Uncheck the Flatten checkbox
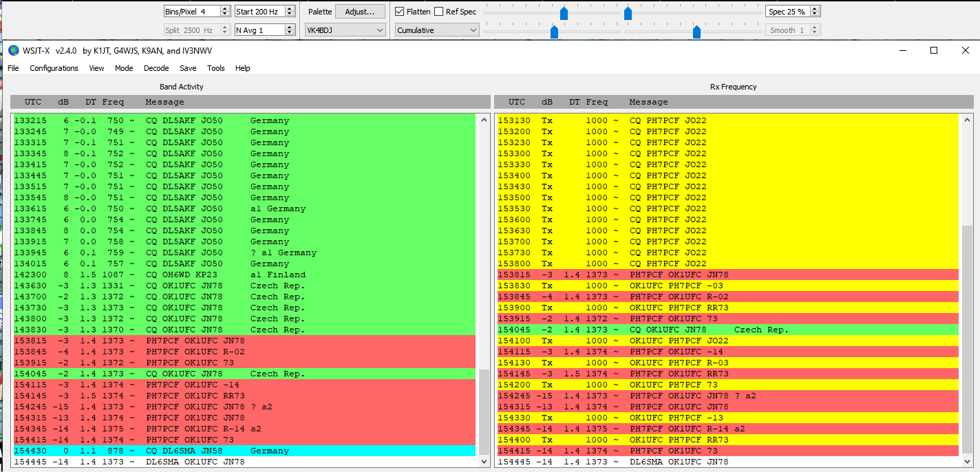Image resolution: width=980 pixels, height=472 pixels. click(x=400, y=12)
